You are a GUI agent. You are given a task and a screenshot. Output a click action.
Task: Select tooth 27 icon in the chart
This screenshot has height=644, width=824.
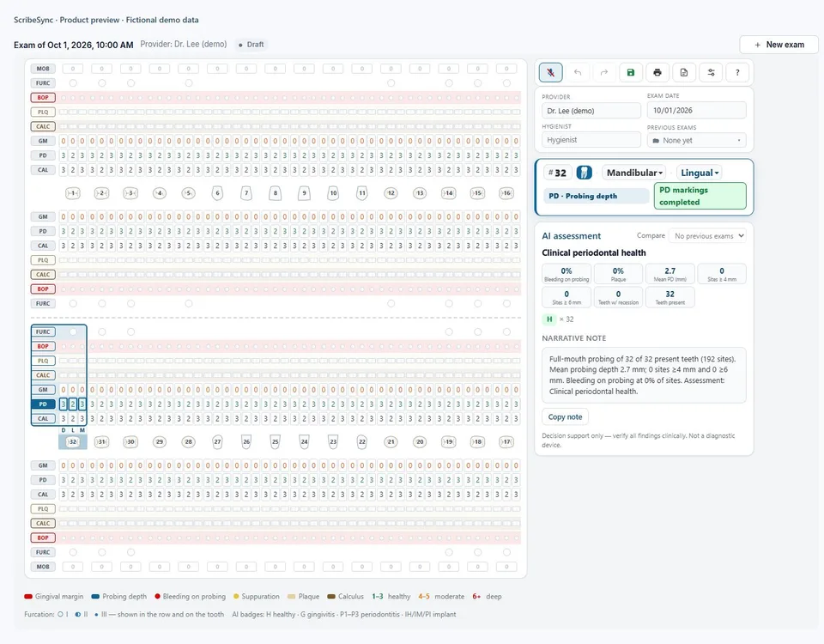(x=217, y=441)
